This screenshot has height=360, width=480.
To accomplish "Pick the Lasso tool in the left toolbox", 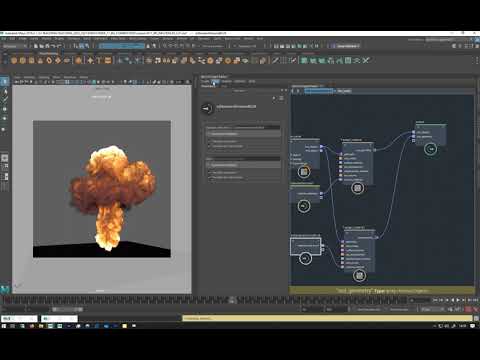I will (5, 91).
